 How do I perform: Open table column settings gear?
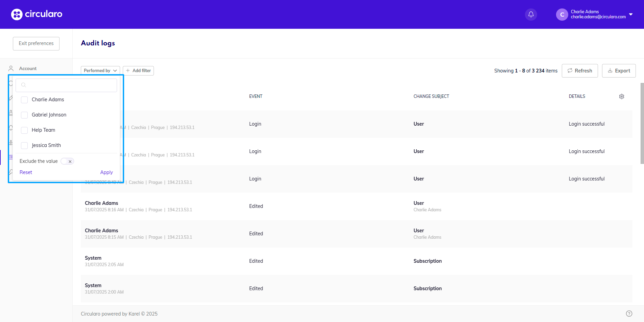(621, 96)
